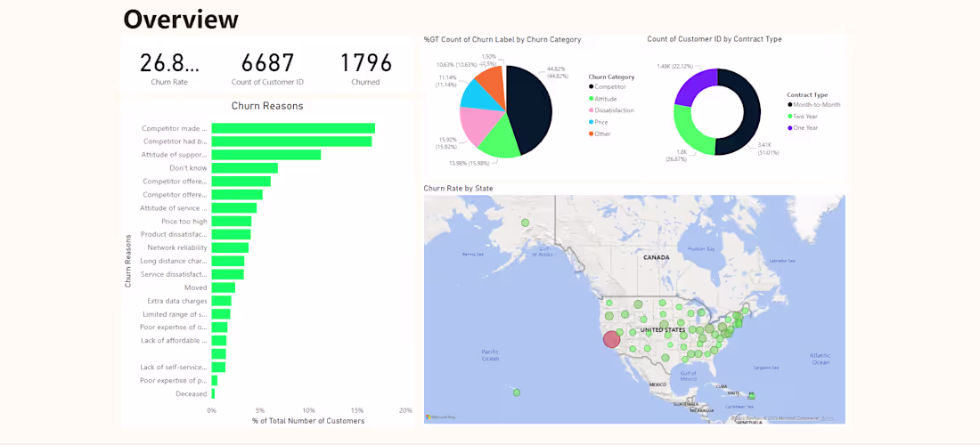The image size is (980, 445).
Task: Click the Hawaii bubble on map
Action: (516, 392)
